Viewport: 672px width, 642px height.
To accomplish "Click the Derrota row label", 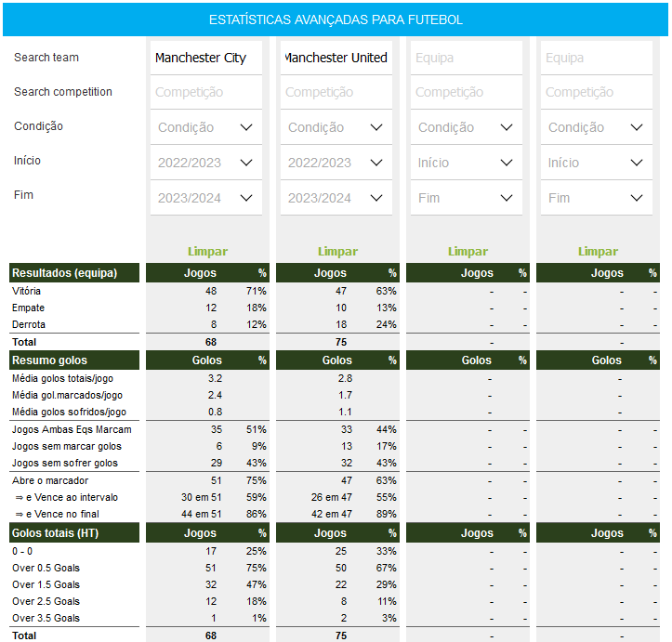I will point(29,324).
